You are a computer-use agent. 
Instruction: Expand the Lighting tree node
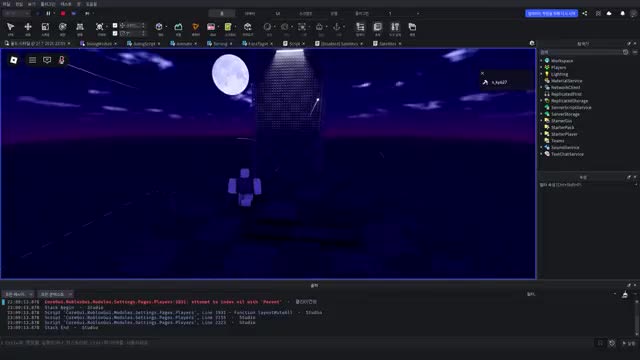[542, 74]
